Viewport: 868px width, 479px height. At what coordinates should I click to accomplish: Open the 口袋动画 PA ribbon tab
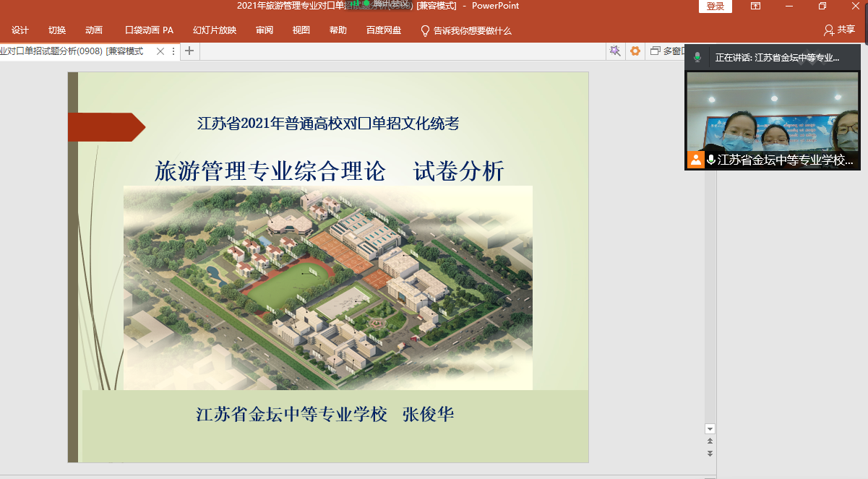coord(149,30)
